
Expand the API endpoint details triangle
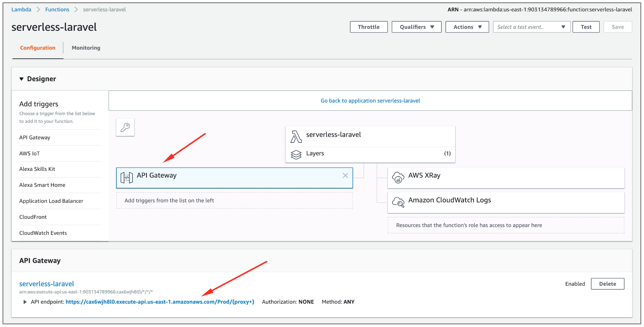pos(25,302)
